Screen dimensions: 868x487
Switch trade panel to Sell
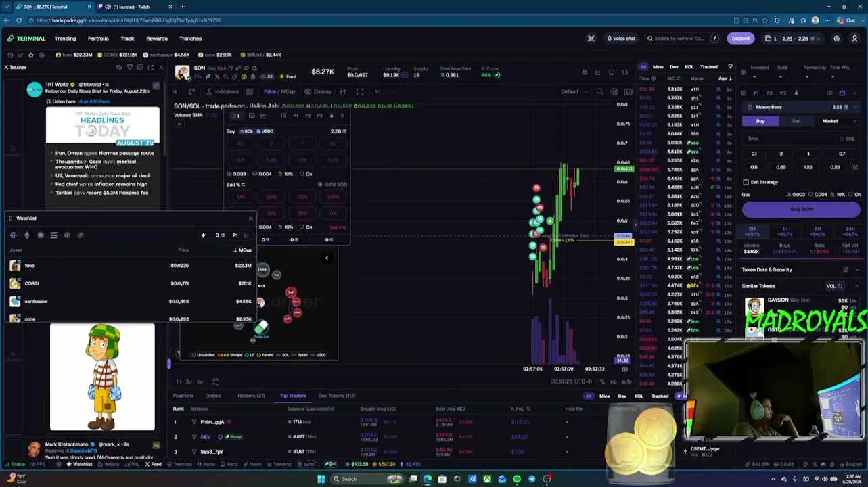[x=796, y=121]
